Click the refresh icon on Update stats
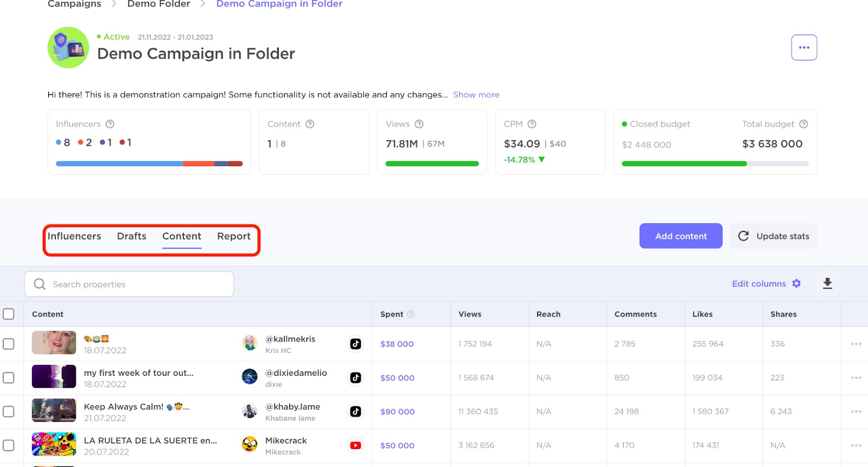Screen dimensions: 868x467 (743, 236)
